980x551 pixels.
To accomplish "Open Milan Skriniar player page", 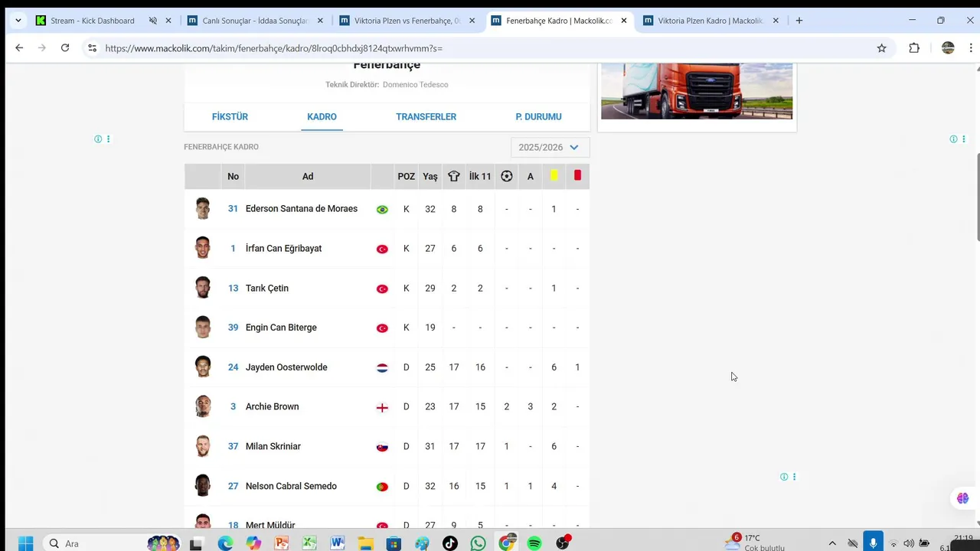I will (273, 446).
